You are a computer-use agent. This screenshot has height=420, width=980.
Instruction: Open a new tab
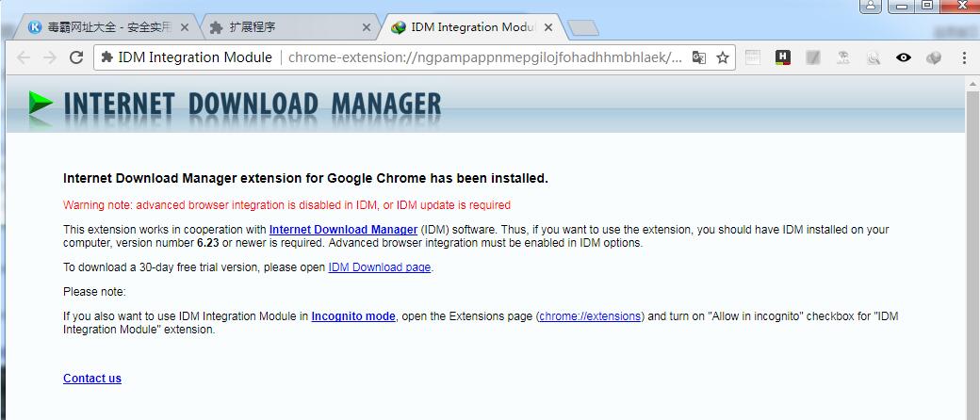click(583, 27)
